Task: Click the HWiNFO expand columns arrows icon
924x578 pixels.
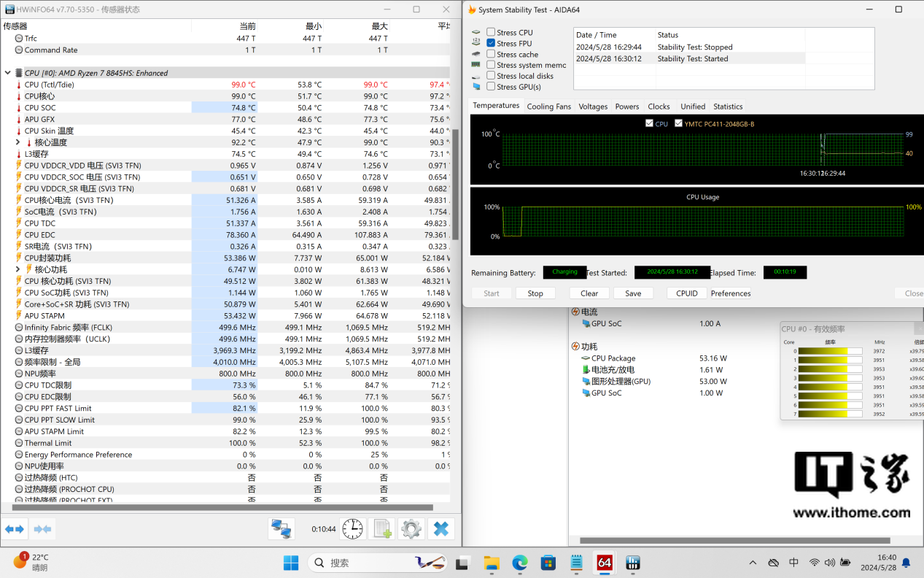Action: click(15, 529)
